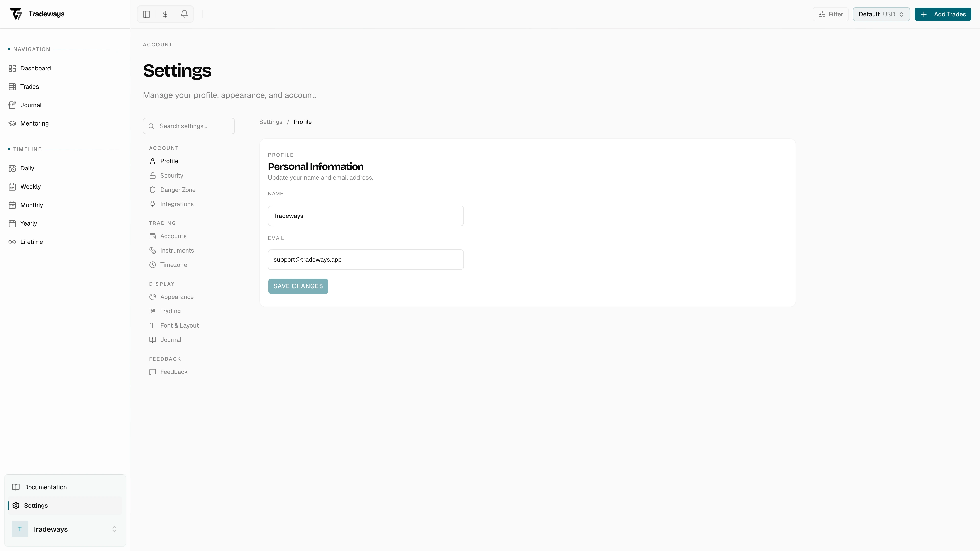
Task: Collapse the sidebar using the panel toggle icon
Action: (x=146, y=14)
